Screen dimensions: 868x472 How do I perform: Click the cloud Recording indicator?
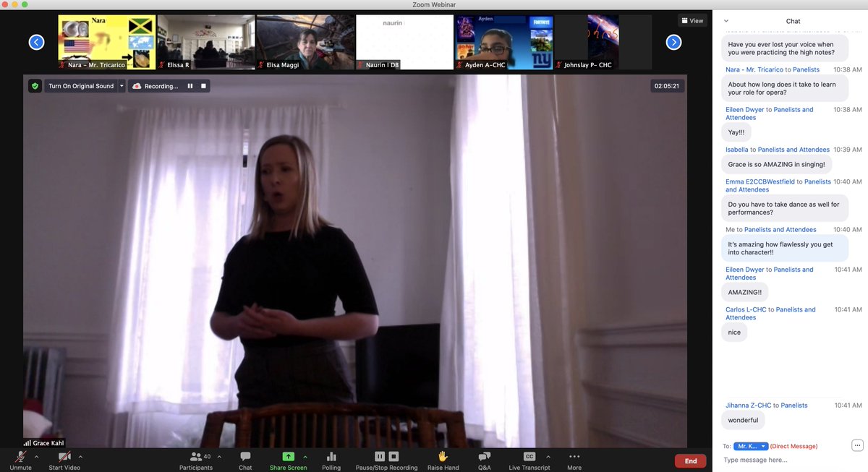coord(155,86)
